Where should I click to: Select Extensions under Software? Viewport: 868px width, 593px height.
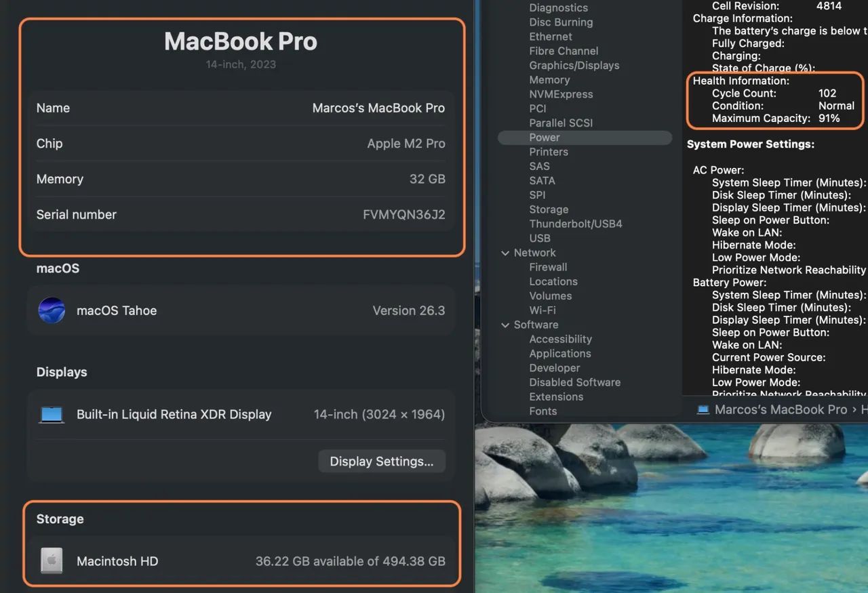[x=556, y=396]
